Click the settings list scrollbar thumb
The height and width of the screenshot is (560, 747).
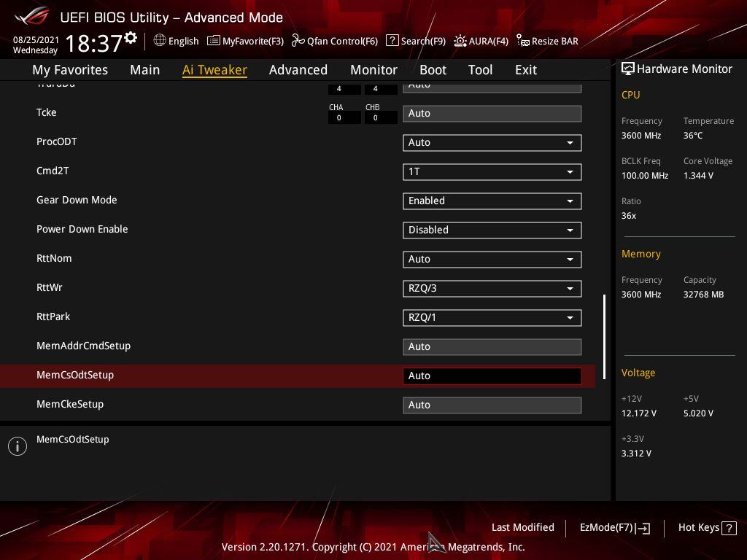click(x=604, y=337)
